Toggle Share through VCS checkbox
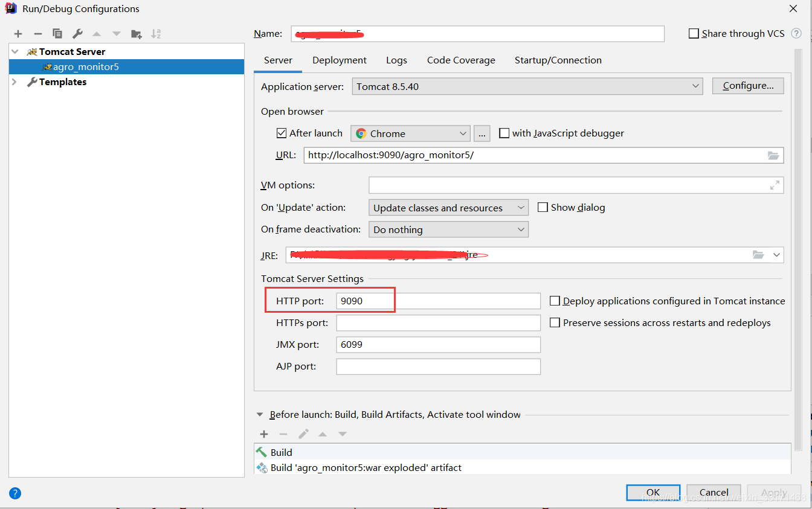This screenshot has width=812, height=509. [694, 34]
